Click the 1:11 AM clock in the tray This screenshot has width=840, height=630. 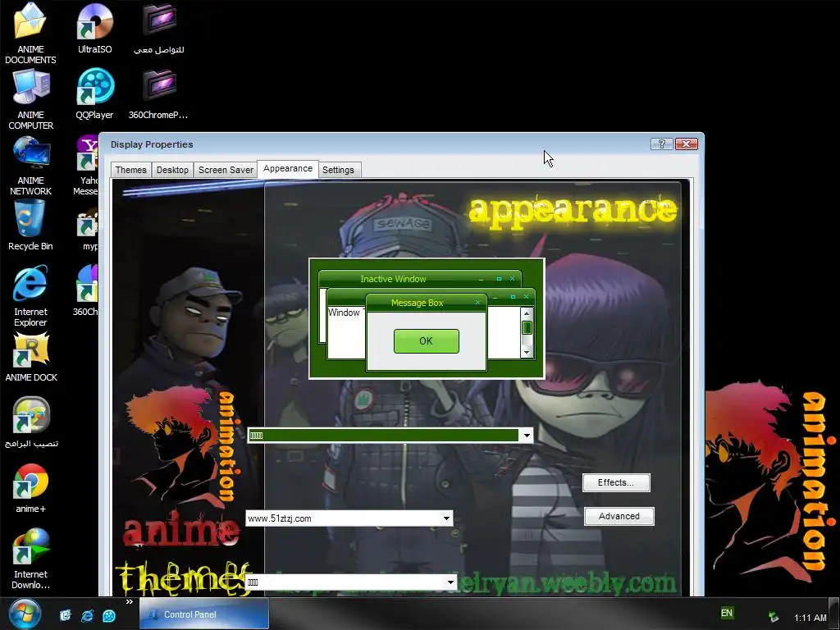(x=810, y=618)
